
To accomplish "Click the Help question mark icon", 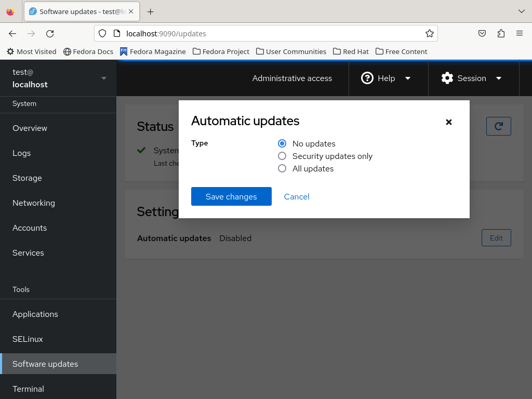I will 367,78.
